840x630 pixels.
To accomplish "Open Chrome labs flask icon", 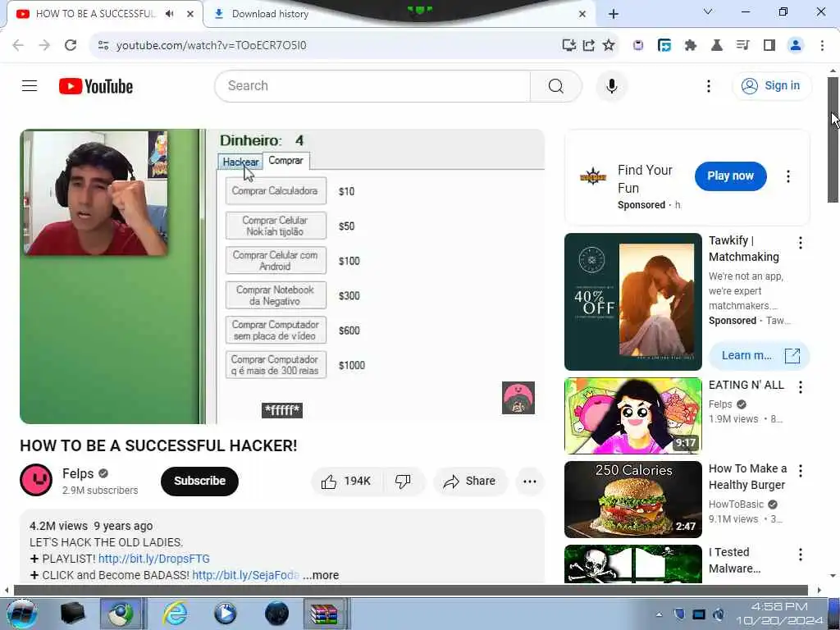I will point(716,45).
